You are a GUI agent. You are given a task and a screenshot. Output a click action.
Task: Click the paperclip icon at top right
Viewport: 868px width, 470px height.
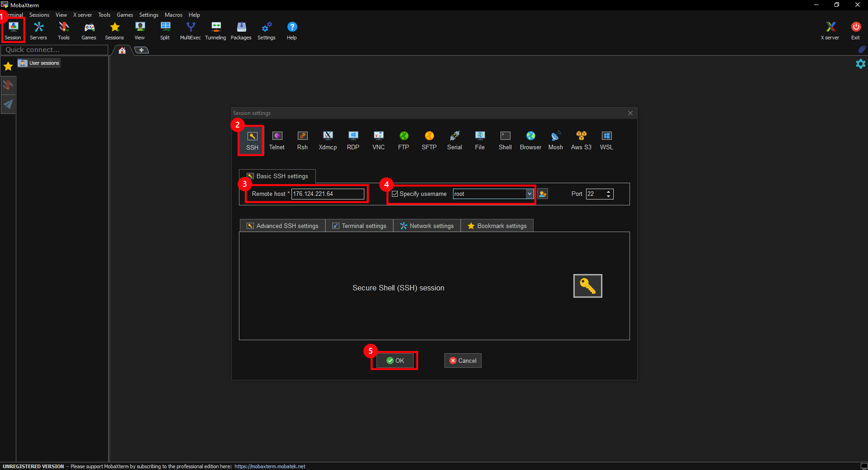tap(862, 49)
